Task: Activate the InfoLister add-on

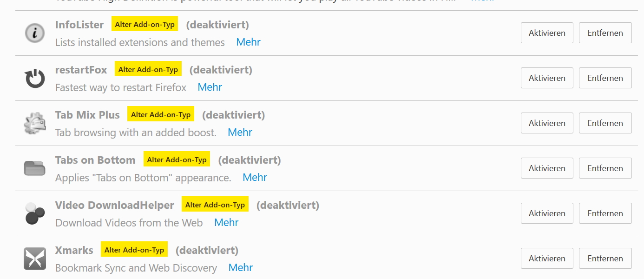Action: (x=547, y=33)
